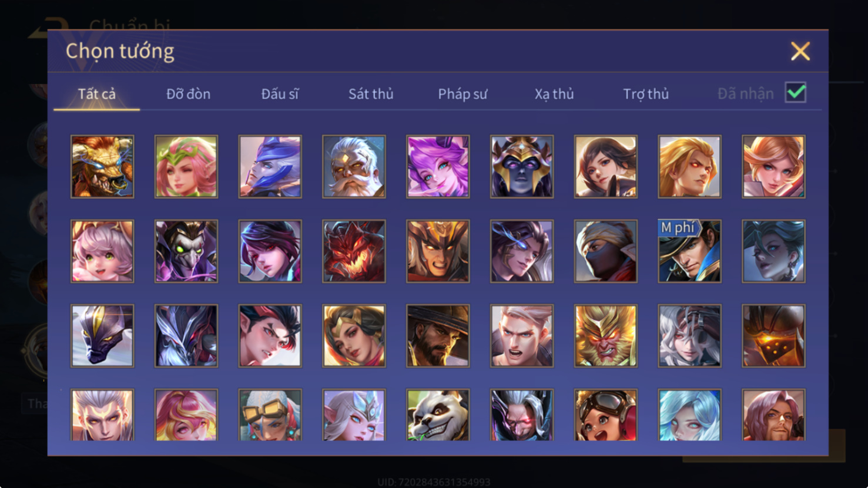Pick the panda hero portrait
The height and width of the screenshot is (488, 868).
[438, 415]
